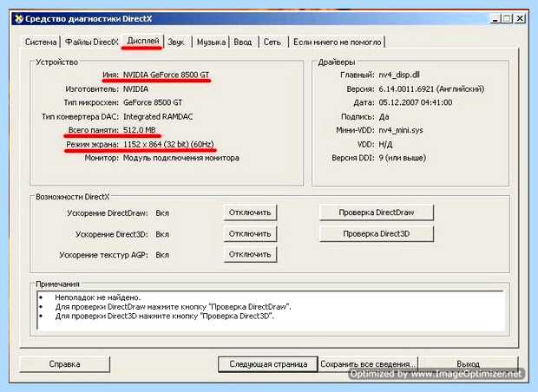
Task: Click the 512.0 MB memory value
Action: click(x=140, y=130)
